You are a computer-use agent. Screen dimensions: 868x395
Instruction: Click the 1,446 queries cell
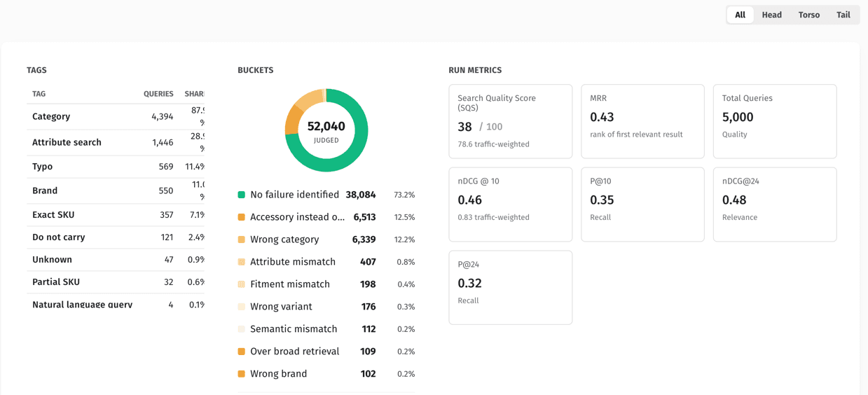point(163,142)
